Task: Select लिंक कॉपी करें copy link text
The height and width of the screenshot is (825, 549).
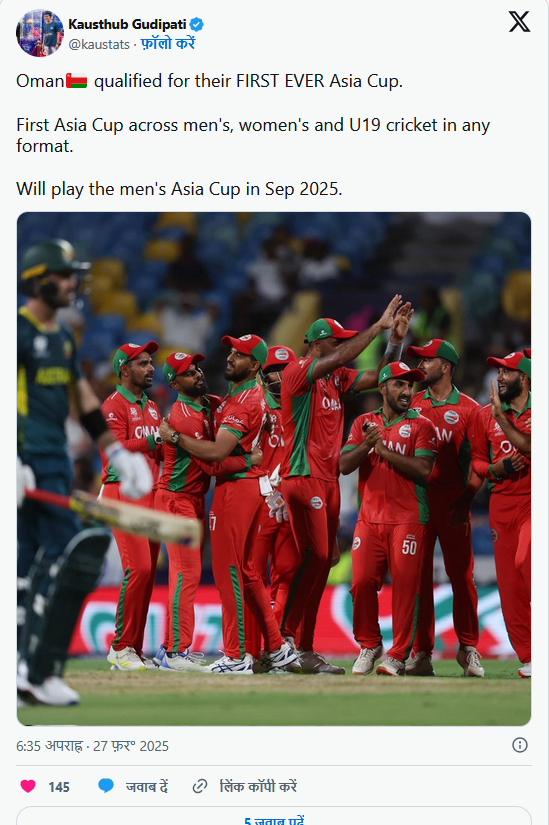Action: tap(258, 786)
